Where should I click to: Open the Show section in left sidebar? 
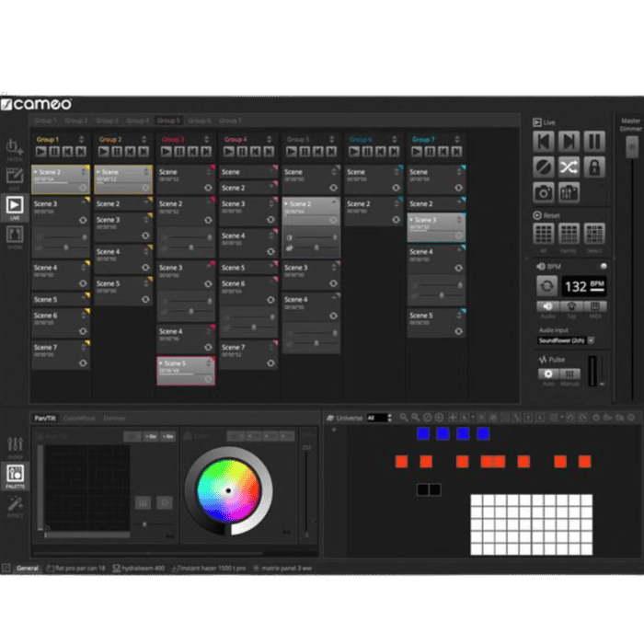pos(15,236)
